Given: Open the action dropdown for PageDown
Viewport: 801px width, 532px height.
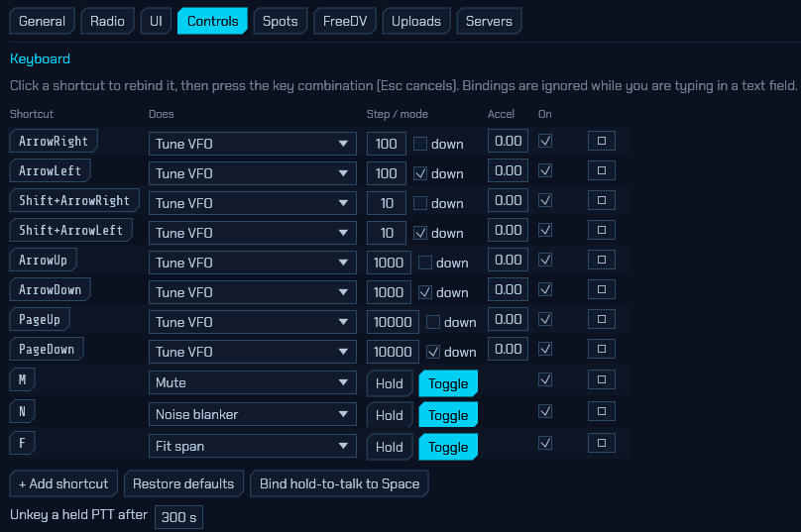Looking at the screenshot, I should (253, 352).
